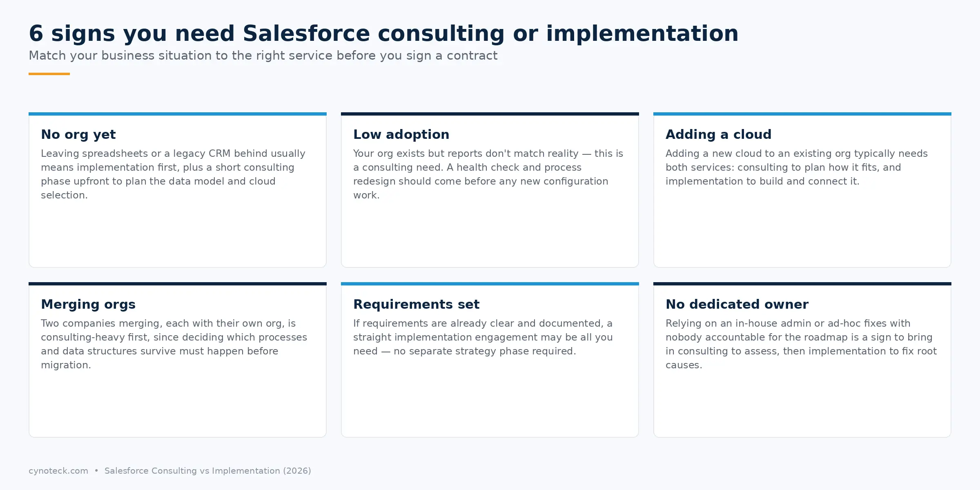Click the text about health check and process redesign
The height and width of the screenshot is (490, 980).
[488, 174]
